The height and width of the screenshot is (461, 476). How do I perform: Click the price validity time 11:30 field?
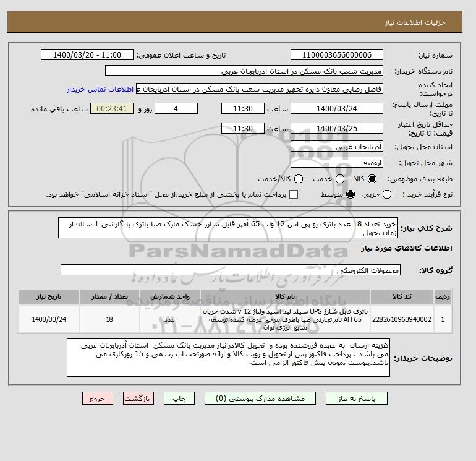[x=243, y=128]
